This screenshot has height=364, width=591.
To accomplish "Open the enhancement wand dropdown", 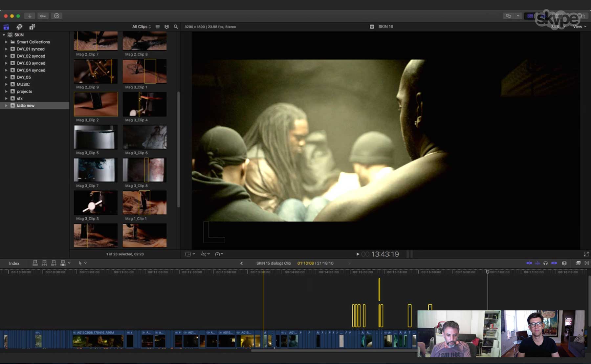I will click(205, 254).
